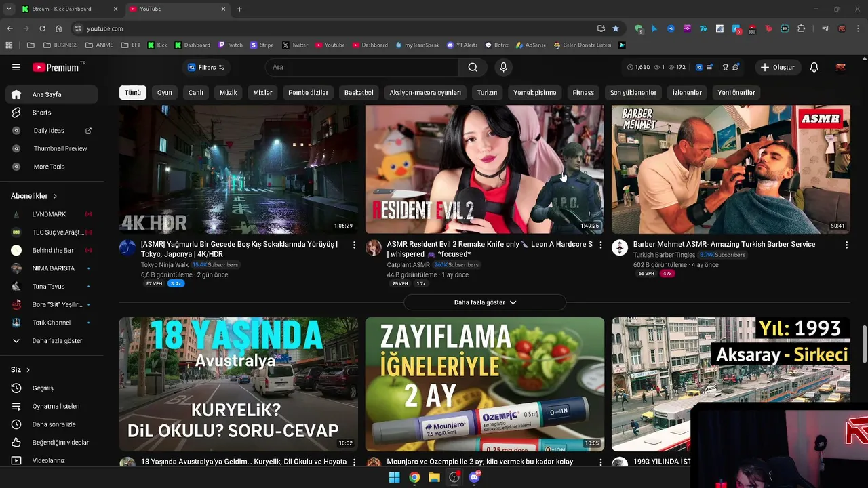Screen dimensions: 868x488
Task: Select the Canlı filter chip
Action: coord(196,92)
